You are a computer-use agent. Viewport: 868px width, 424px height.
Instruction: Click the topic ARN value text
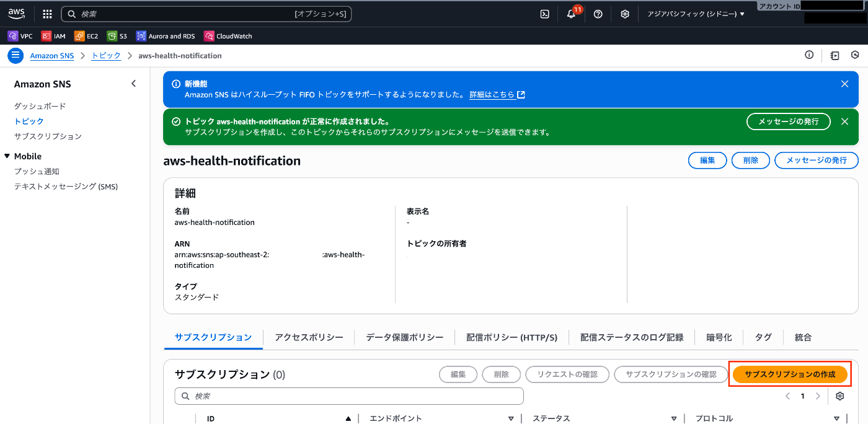tap(270, 260)
